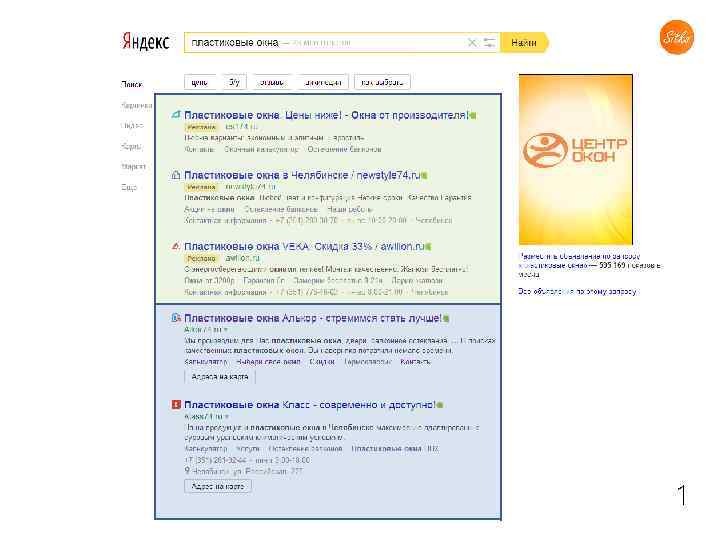This screenshot has width=720, height=540.
Task: Open Наши работы sitelink under newstyle74 ad
Action: [x=349, y=209]
